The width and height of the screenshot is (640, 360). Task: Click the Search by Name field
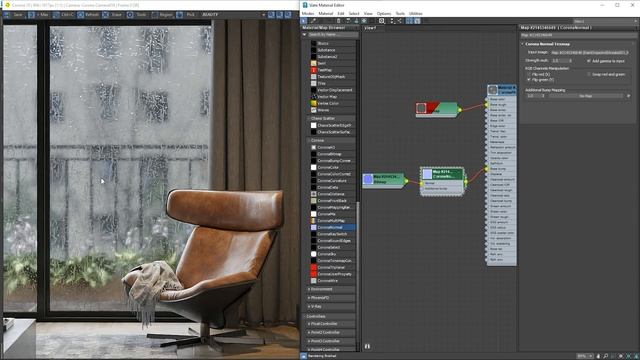click(x=333, y=35)
